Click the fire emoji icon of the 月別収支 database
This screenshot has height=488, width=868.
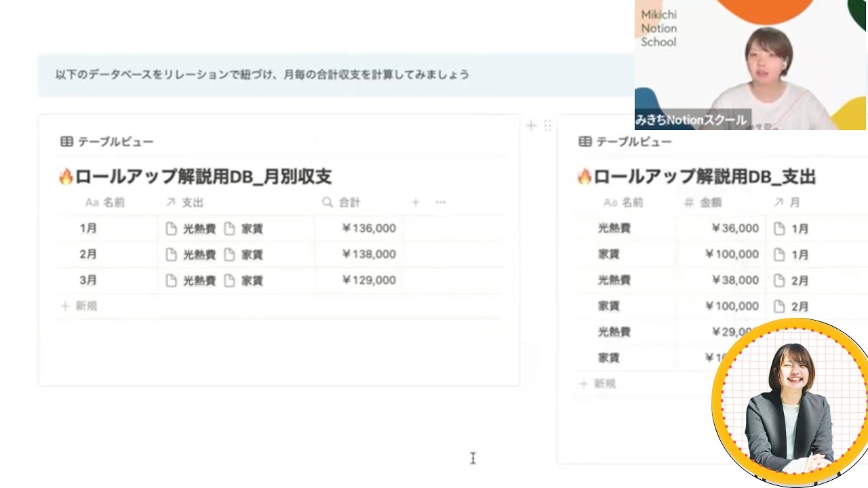coord(66,177)
